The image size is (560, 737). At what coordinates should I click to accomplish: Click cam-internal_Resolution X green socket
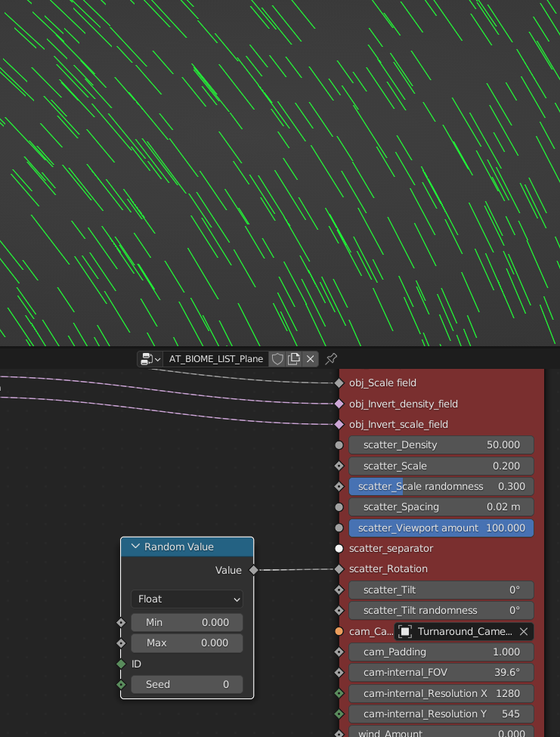pos(339,693)
